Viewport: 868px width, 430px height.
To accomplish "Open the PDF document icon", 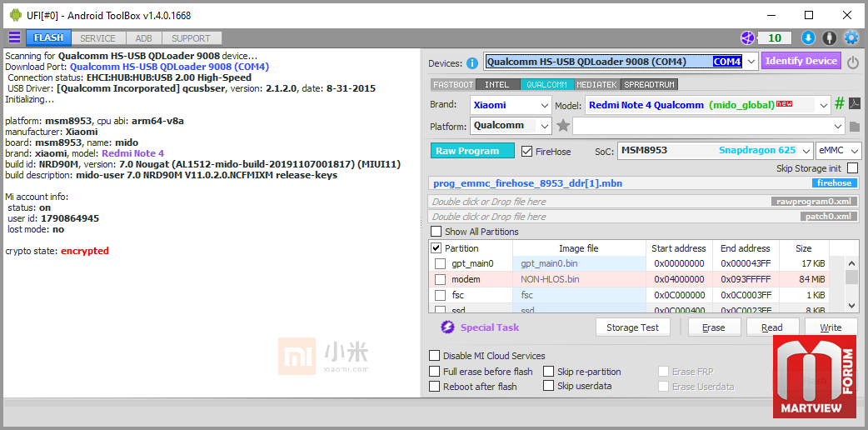I will (x=854, y=103).
